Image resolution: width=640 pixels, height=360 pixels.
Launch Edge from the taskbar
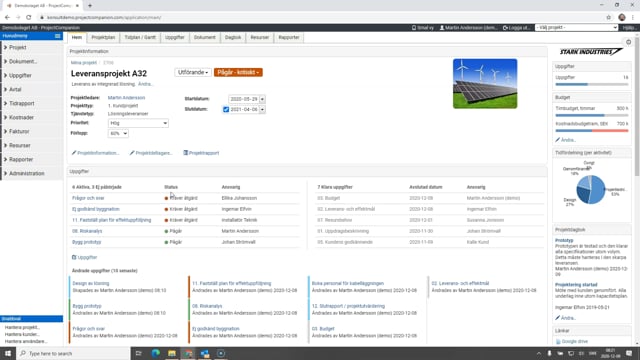[x=156, y=353]
